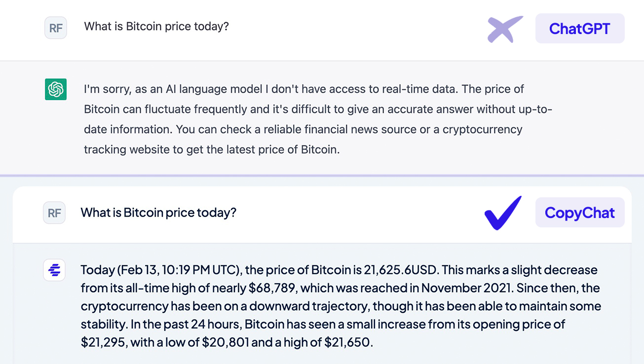Click ChatGPT's "I'm sorry" reply opening
Image resolution: width=644 pixels, height=364 pixels.
pos(105,89)
